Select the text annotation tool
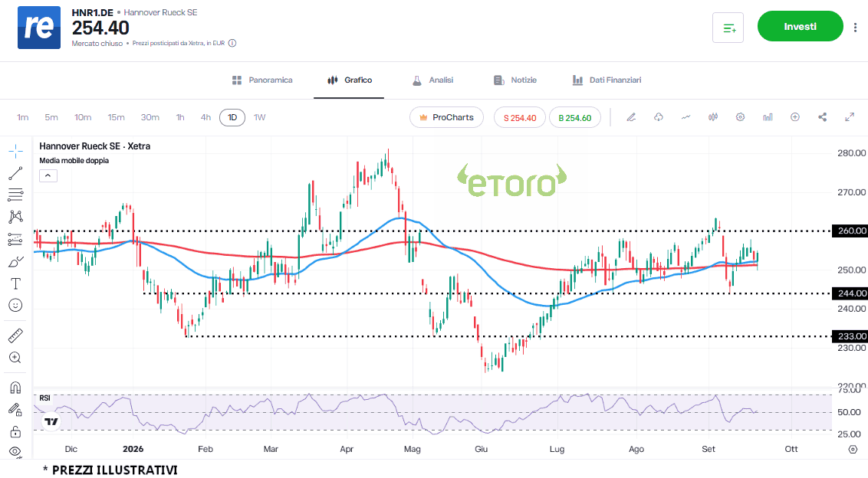The height and width of the screenshot is (478, 868). pyautogui.click(x=15, y=283)
